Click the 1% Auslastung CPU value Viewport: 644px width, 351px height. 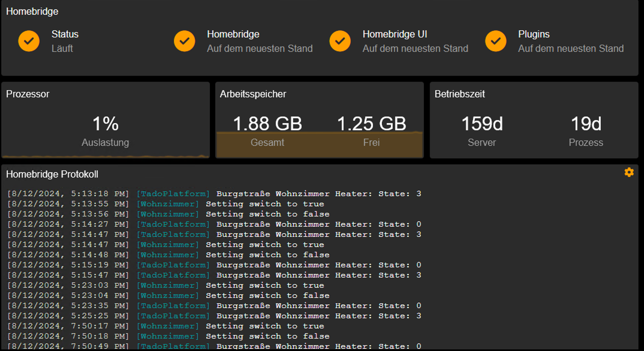click(105, 124)
